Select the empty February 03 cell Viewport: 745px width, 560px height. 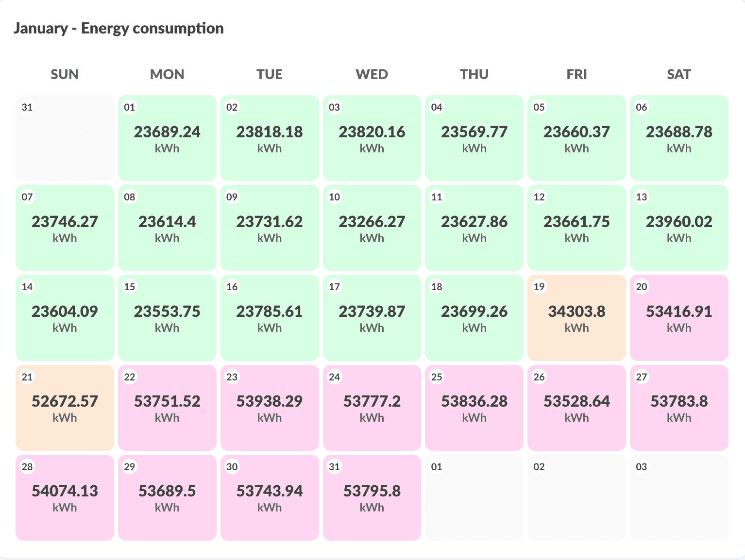coord(679,497)
